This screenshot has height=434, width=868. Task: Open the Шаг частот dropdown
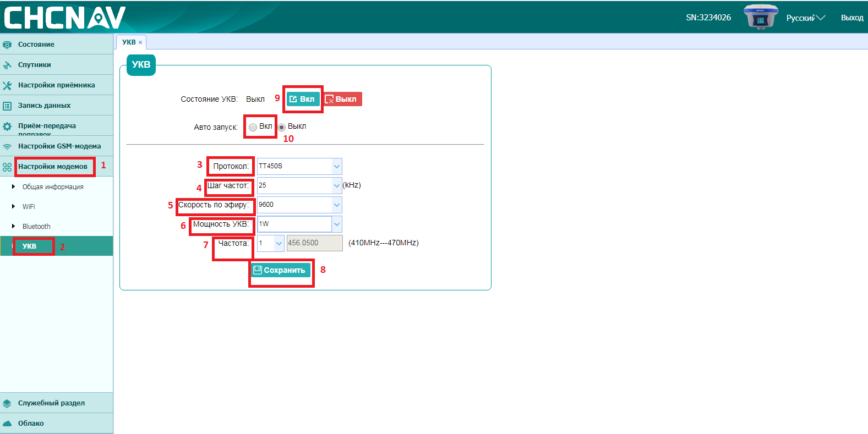[337, 185]
